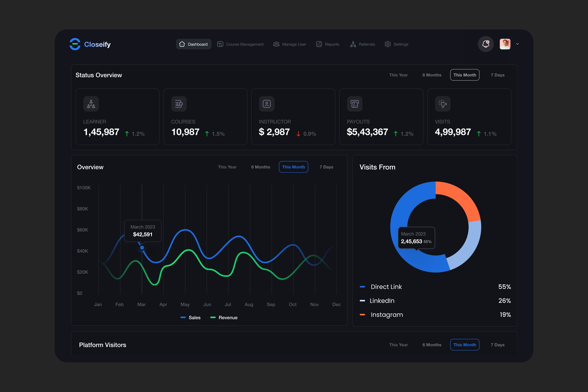Click the Payouts card icon
Screen dimensions: 588x392
[x=355, y=104]
